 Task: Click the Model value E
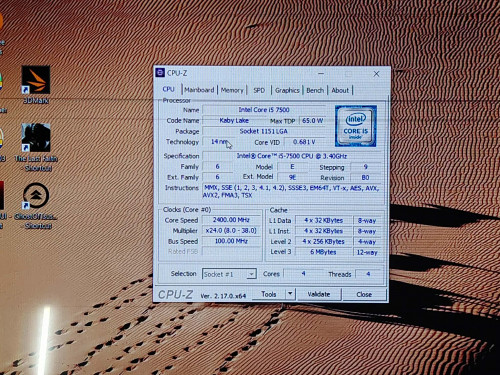(292, 167)
